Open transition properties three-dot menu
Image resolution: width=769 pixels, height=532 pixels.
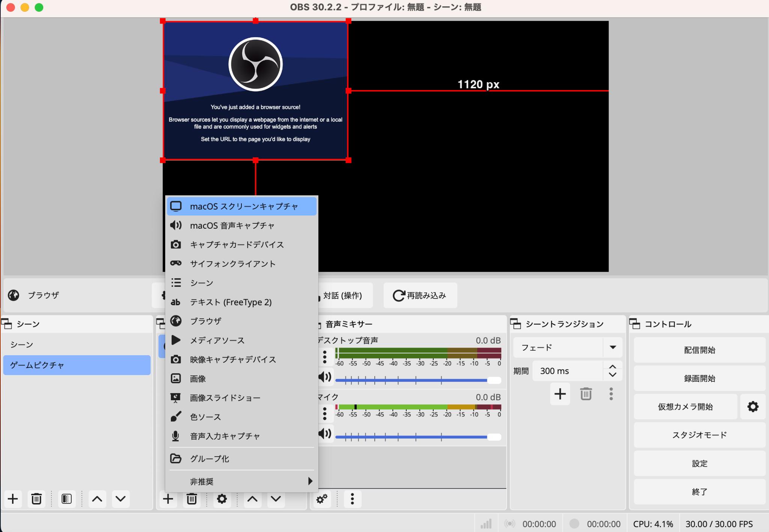611,394
